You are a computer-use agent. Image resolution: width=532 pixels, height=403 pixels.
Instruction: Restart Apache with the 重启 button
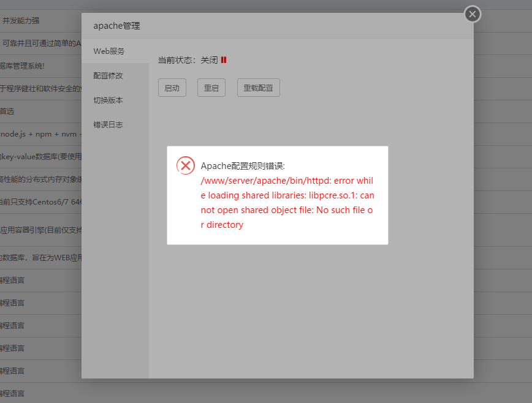211,88
